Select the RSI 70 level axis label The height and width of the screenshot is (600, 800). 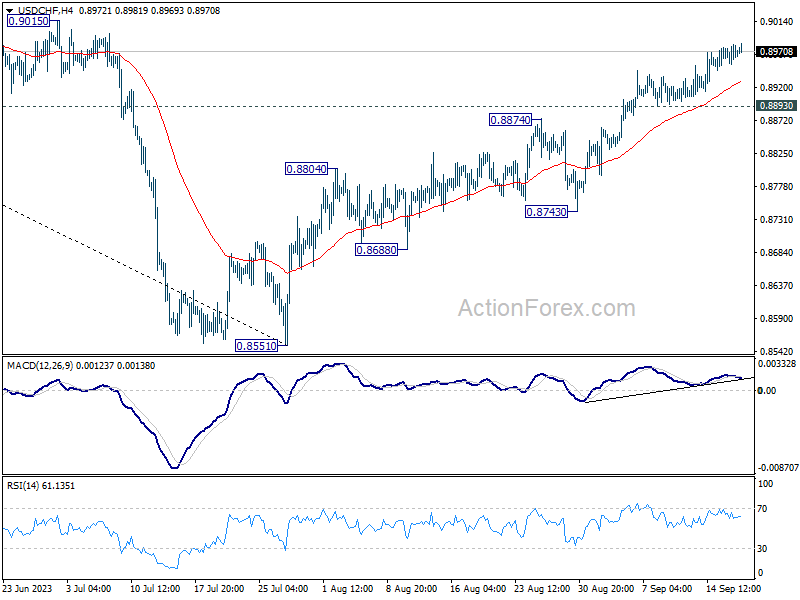pos(762,509)
